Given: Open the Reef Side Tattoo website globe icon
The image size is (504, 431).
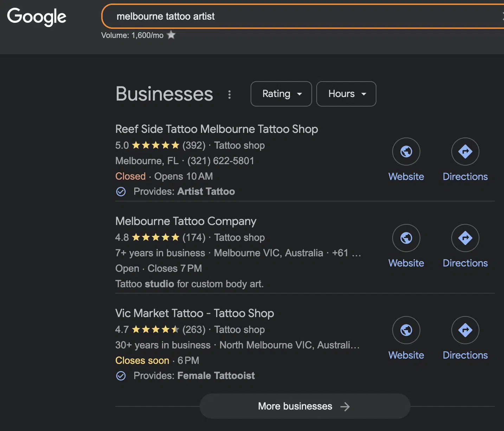Looking at the screenshot, I should click(406, 152).
